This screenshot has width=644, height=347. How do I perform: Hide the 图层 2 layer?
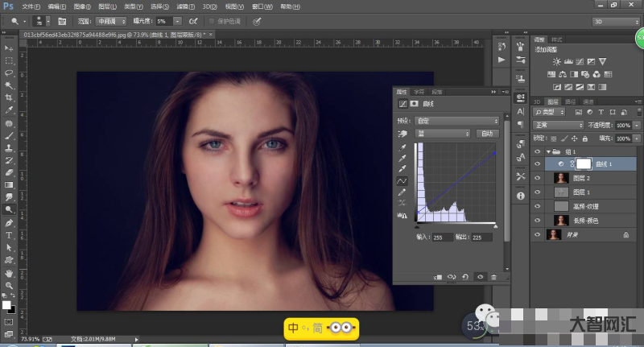click(538, 177)
